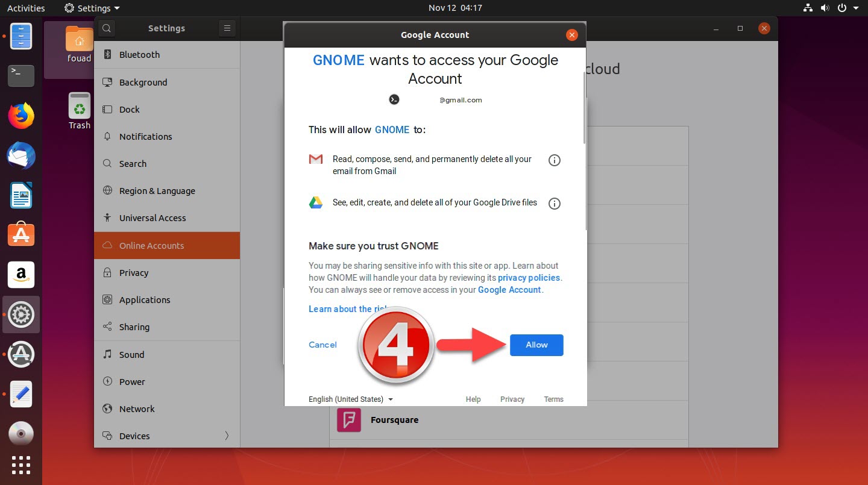Open the fouad home folder on desktop

tap(79, 44)
